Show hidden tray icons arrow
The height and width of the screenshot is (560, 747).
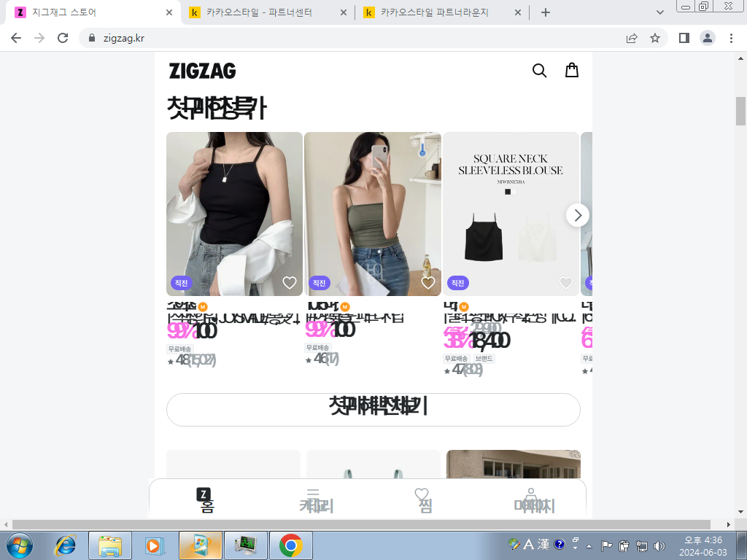589,546
